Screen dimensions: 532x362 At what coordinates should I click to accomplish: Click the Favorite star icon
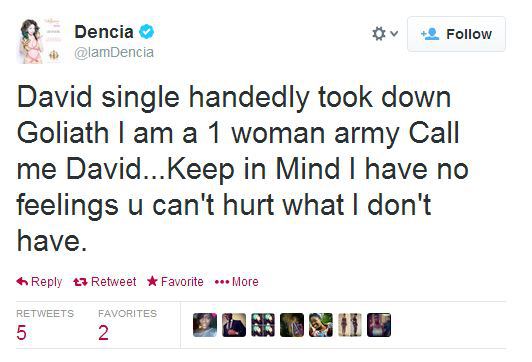click(x=152, y=281)
